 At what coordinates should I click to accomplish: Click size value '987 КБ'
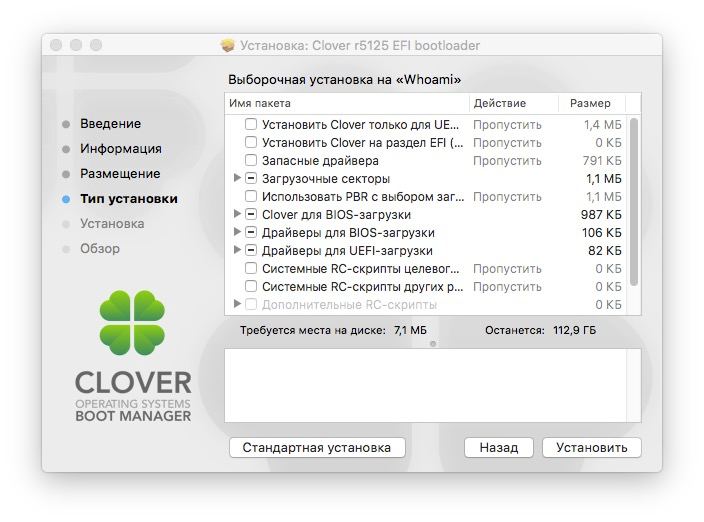coord(601,215)
